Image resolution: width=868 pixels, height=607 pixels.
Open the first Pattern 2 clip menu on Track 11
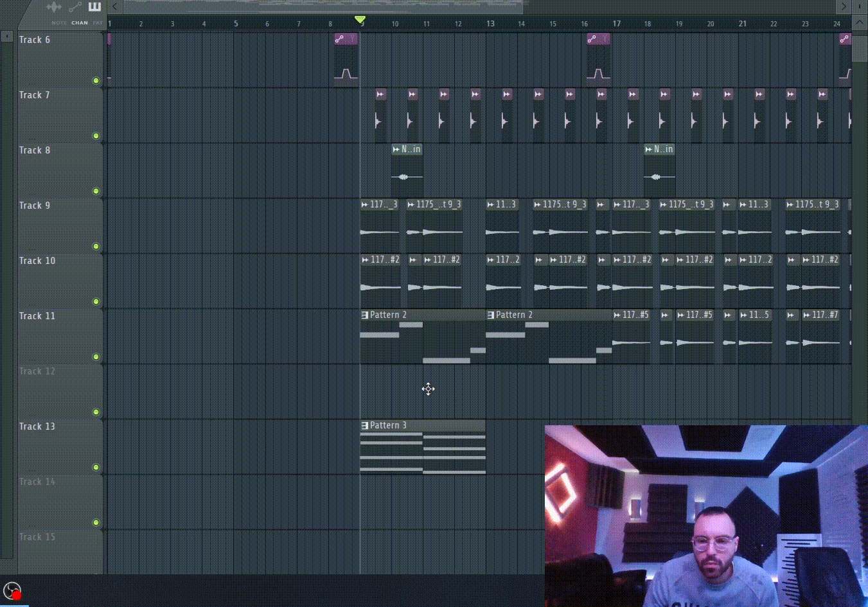(x=365, y=315)
